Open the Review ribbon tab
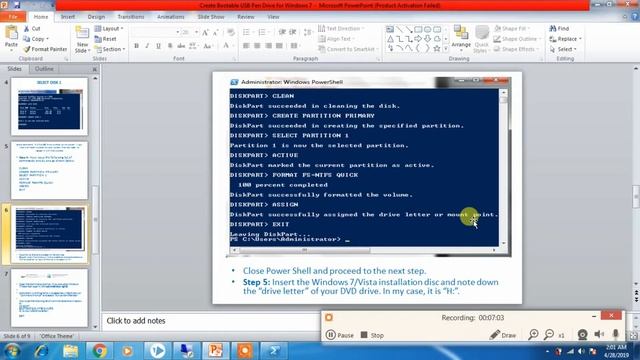This screenshot has height=360, width=640. coord(246,17)
